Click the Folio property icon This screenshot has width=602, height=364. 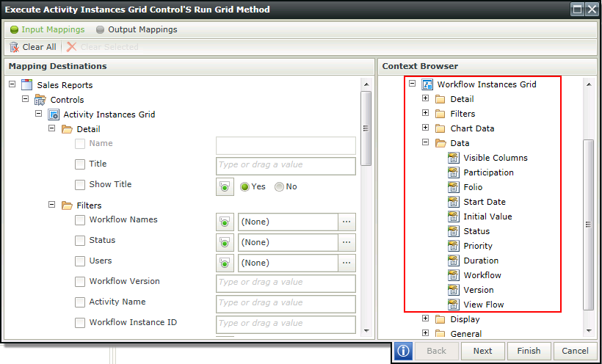[x=454, y=187]
